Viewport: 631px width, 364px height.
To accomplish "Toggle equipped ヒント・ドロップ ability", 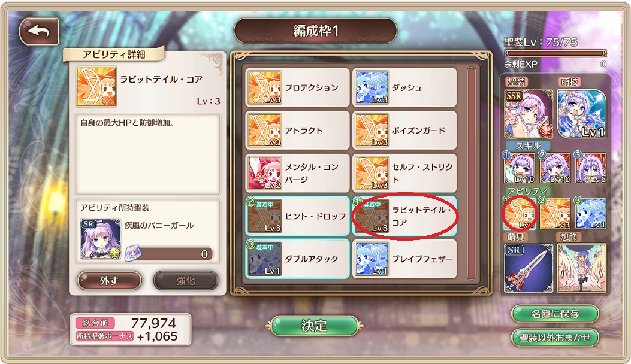I will (297, 216).
